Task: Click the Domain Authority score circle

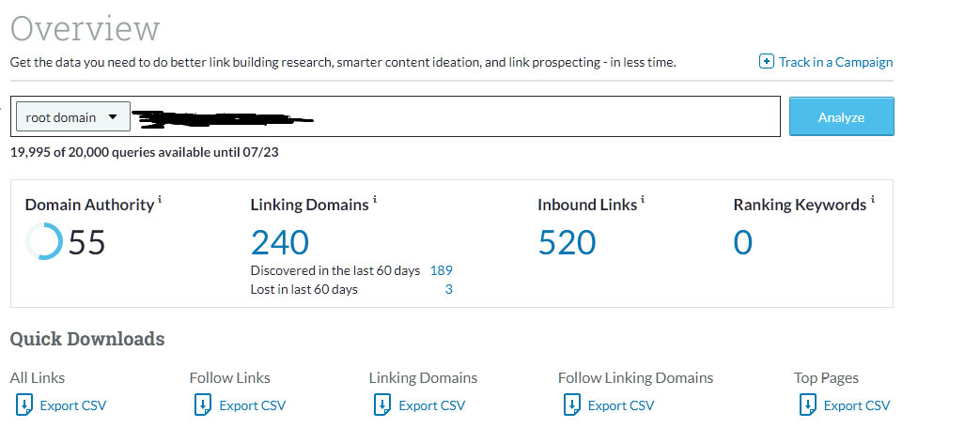Action: pyautogui.click(x=45, y=243)
